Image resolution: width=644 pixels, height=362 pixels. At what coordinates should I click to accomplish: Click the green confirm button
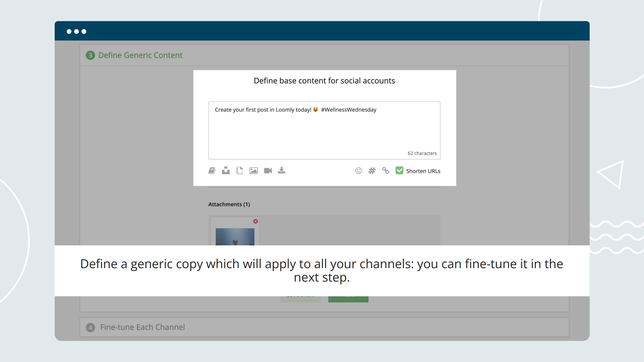(x=348, y=295)
